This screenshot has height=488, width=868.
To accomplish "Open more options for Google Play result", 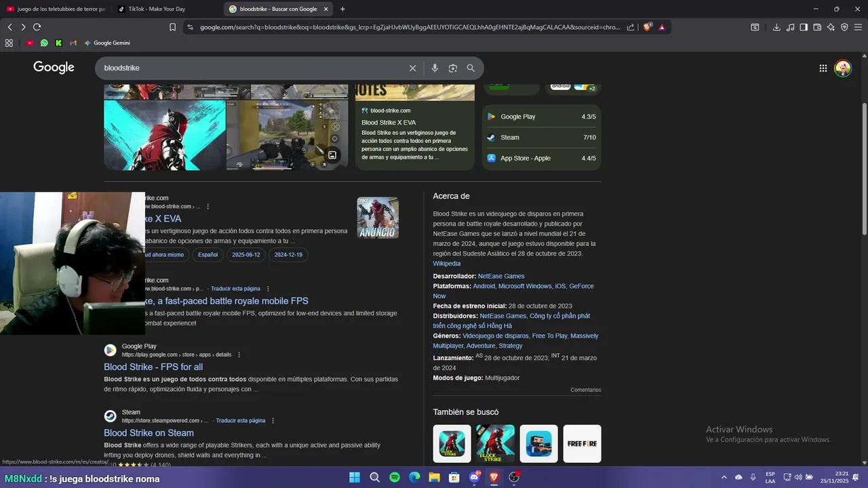I will (239, 354).
